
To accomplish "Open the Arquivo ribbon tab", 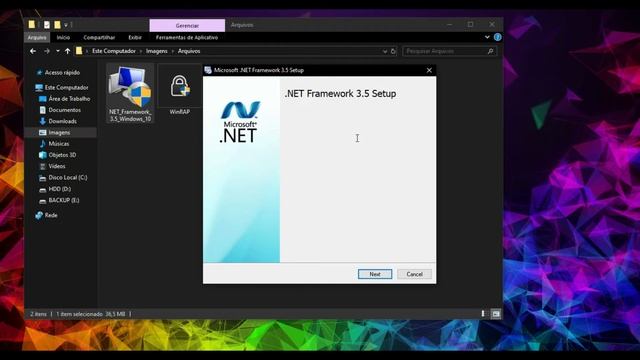I will 37,37.
